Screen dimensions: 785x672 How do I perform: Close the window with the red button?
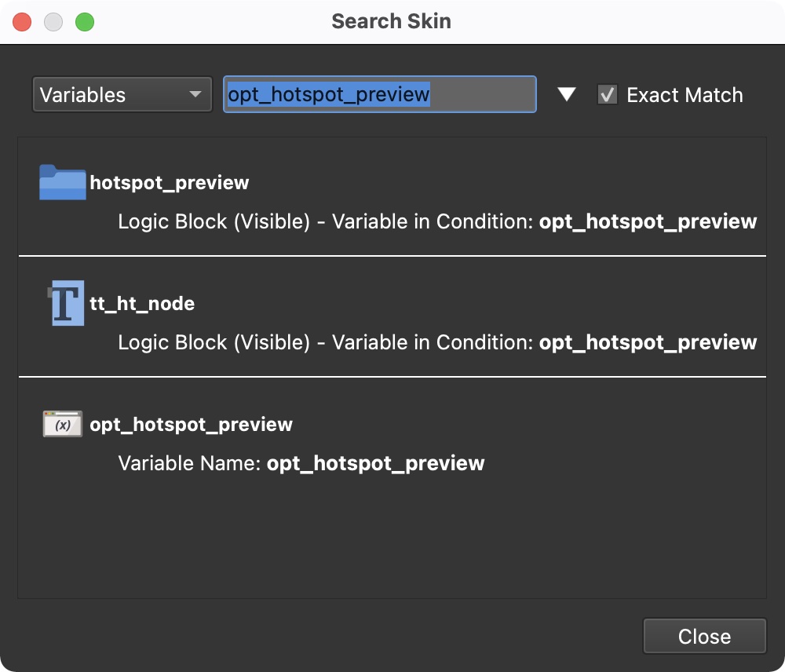pyautogui.click(x=22, y=22)
